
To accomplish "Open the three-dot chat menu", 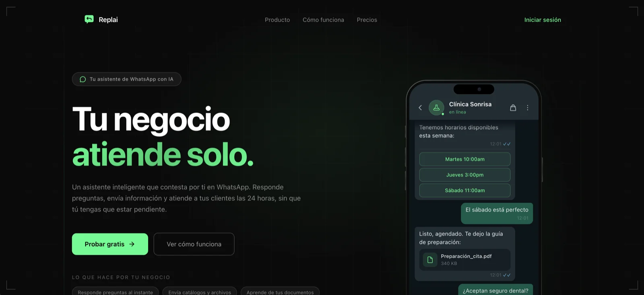I will 528,108.
